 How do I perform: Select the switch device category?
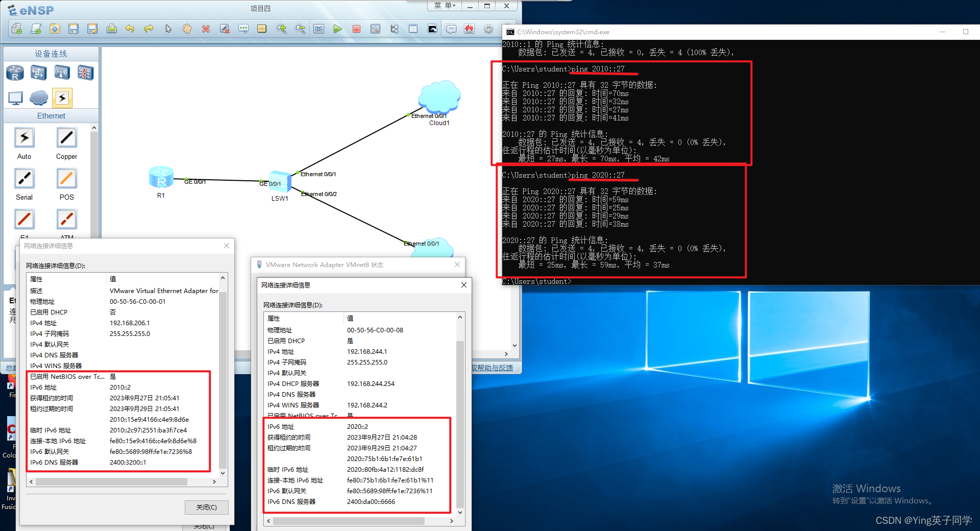click(x=38, y=73)
